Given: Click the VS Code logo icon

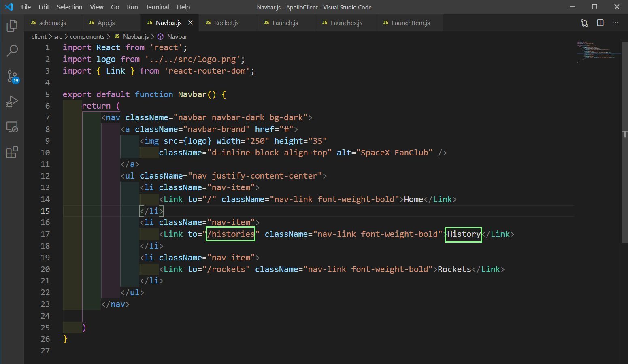Looking at the screenshot, I should (9, 7).
